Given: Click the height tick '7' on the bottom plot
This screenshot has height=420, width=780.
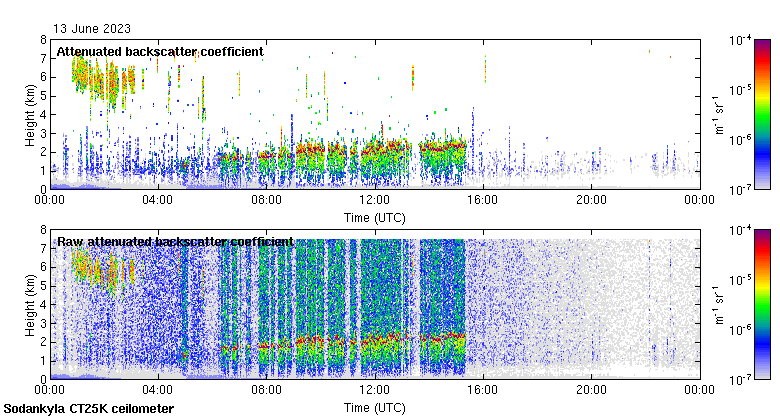Looking at the screenshot, I should [43, 248].
